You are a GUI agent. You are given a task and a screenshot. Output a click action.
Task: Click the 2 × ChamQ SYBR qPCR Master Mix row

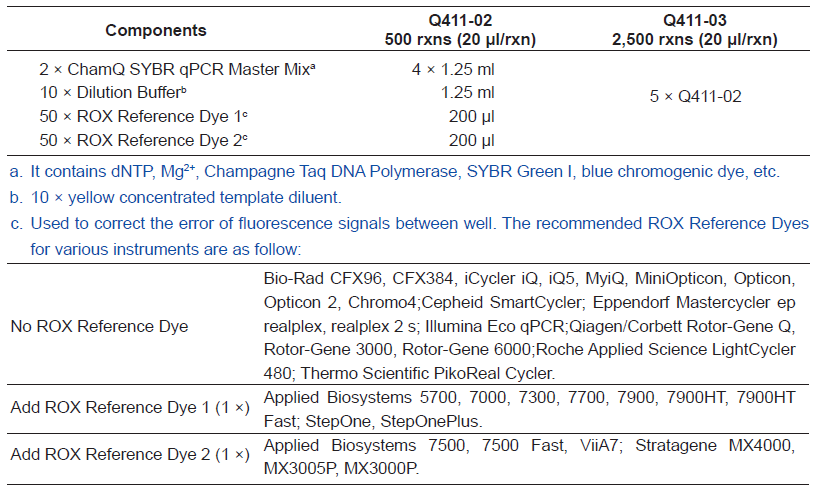click(x=177, y=69)
